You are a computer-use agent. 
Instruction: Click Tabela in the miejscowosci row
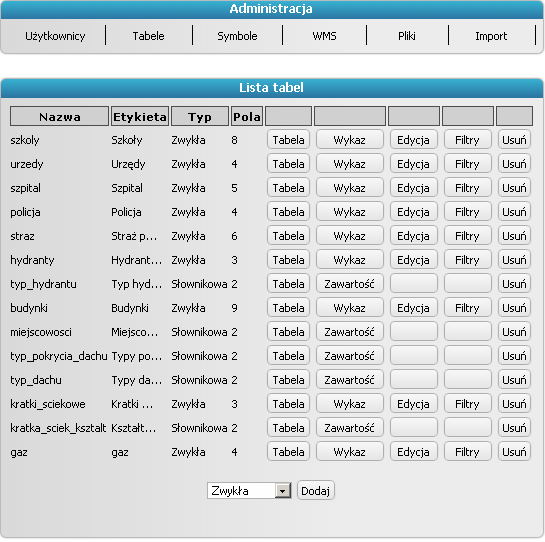point(288,332)
